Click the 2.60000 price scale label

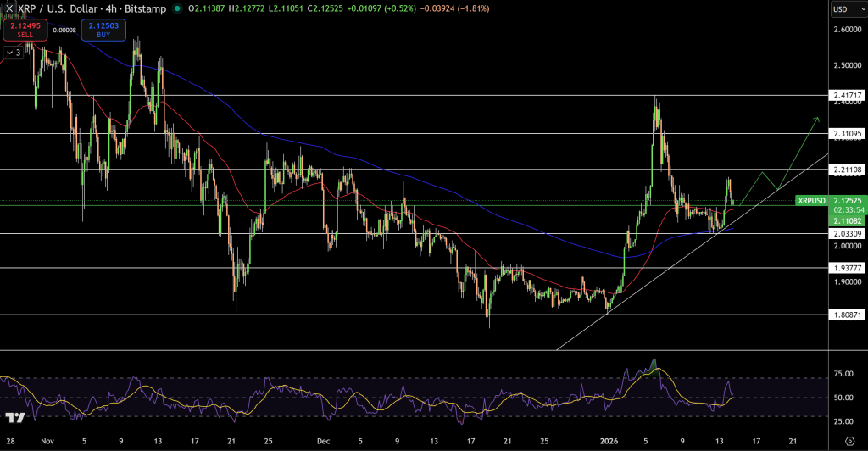847,30
